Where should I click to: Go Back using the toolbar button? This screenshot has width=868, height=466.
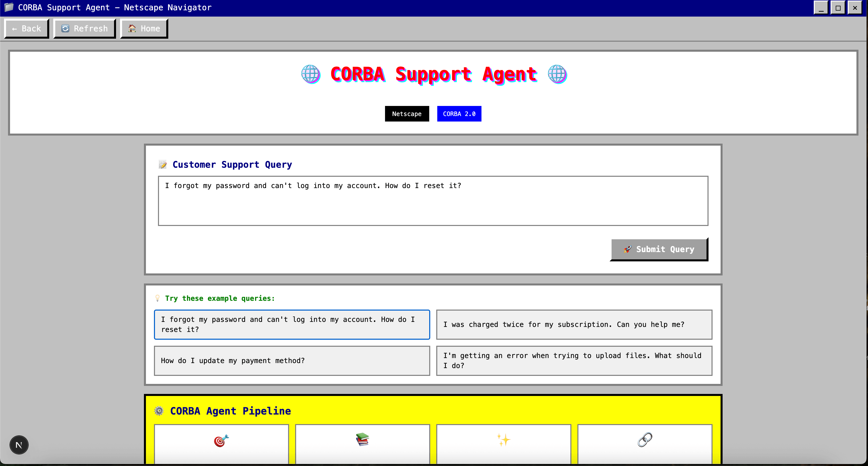pos(27,29)
